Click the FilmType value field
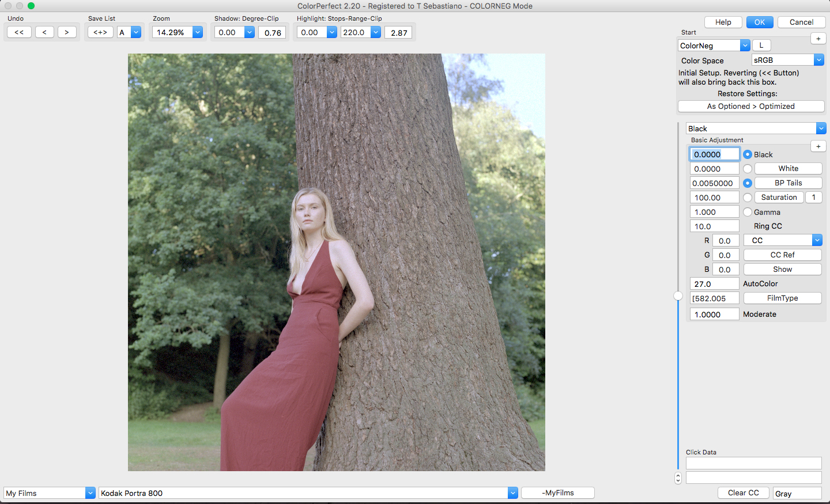The width and height of the screenshot is (830, 504). (x=715, y=298)
